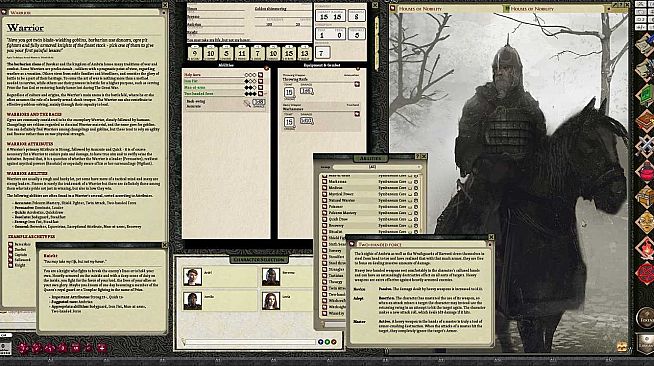Select the Mystical Power entry in Abilities list

pos(341,194)
